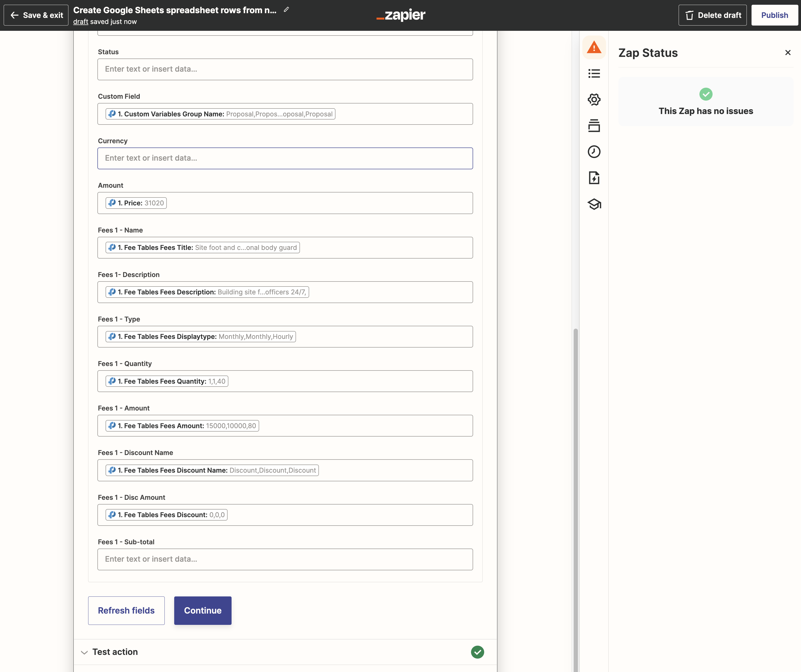Select the Price data pill in Amount

click(136, 203)
